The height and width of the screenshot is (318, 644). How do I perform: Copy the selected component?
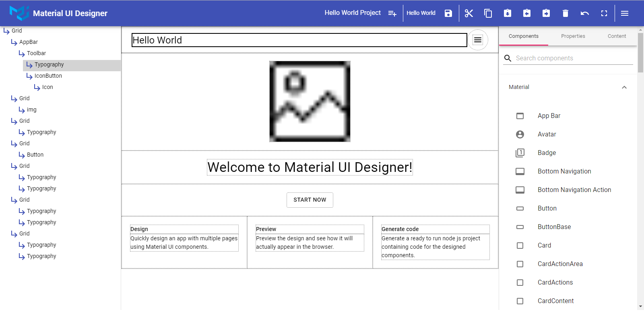coord(488,13)
